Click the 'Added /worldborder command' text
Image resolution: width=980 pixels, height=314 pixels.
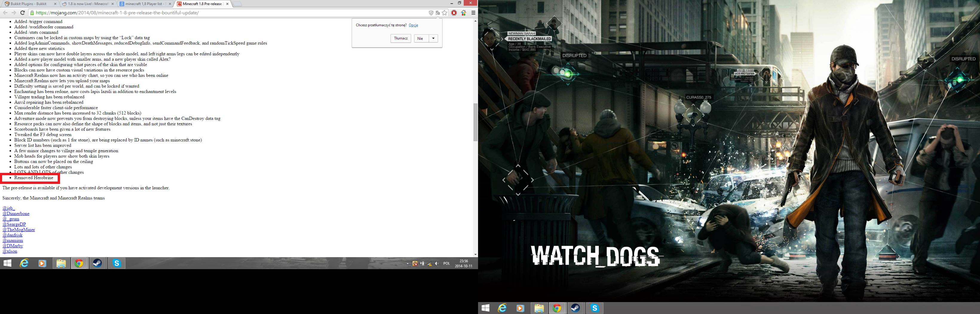click(x=44, y=27)
